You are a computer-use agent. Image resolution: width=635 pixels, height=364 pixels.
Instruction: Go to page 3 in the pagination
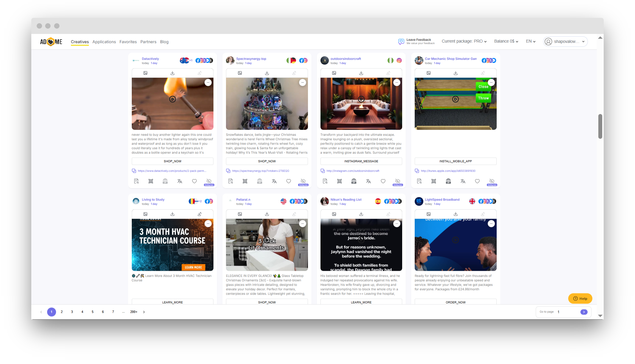pos(72,312)
